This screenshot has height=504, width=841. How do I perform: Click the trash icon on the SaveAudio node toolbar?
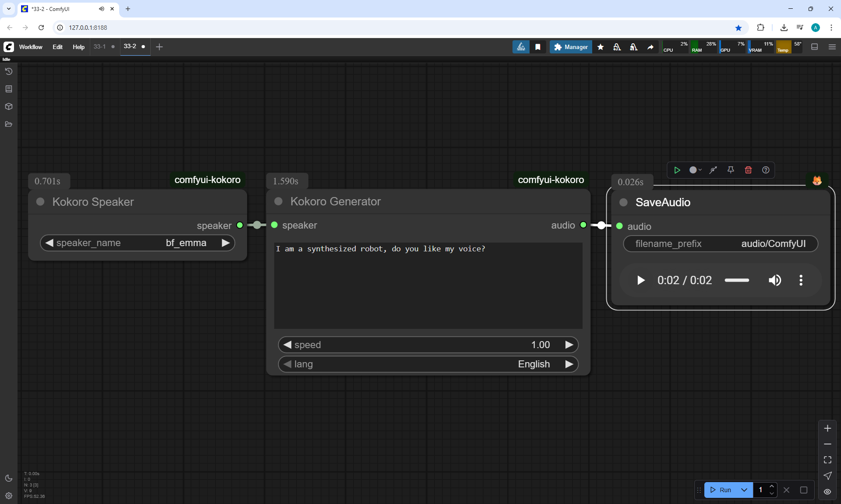(x=748, y=170)
